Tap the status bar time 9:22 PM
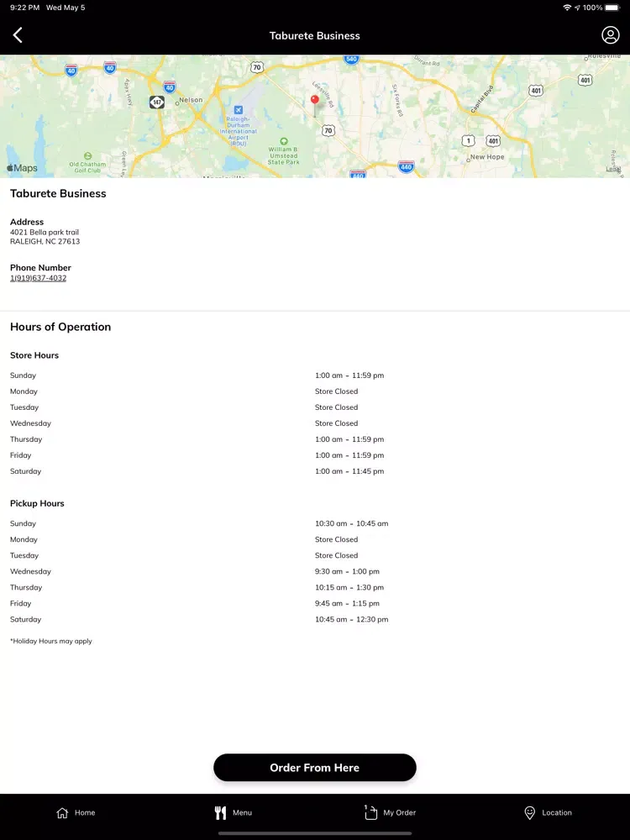The height and width of the screenshot is (840, 630). pyautogui.click(x=24, y=8)
